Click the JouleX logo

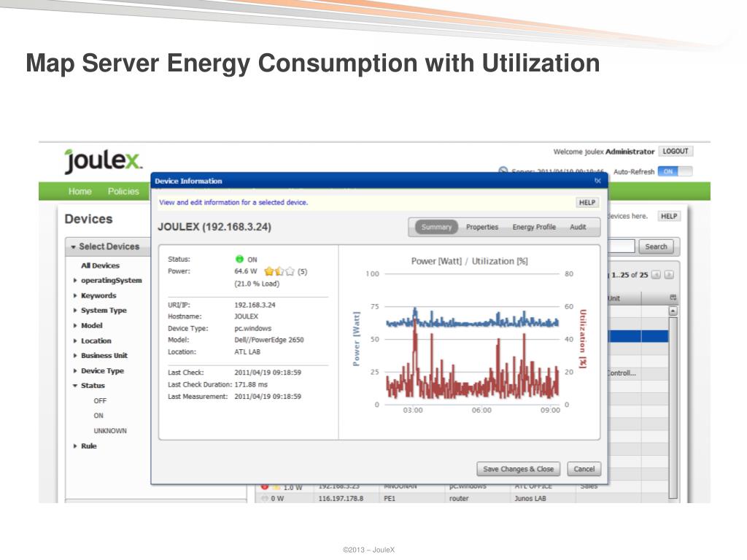103,161
